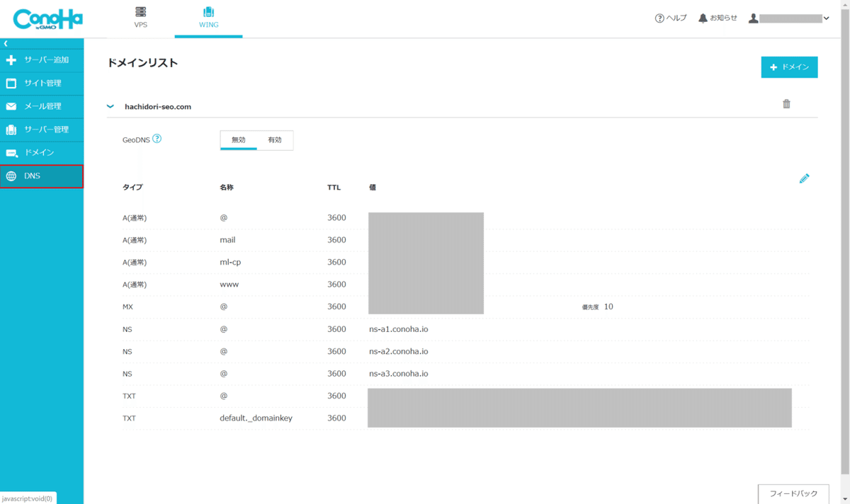Click the ドメインリスト heading

coord(142,63)
